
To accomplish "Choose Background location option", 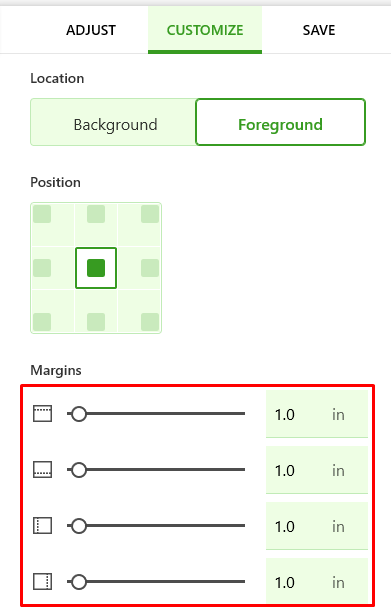I will pos(115,125).
